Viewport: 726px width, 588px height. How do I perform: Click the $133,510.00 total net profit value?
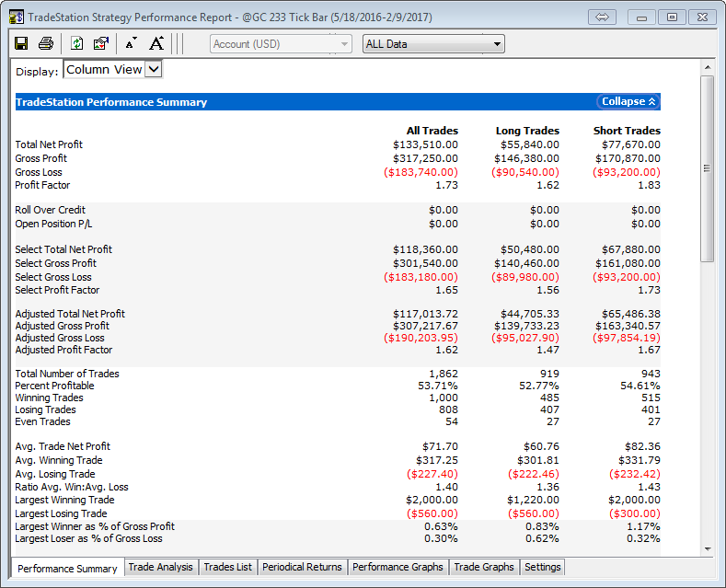425,144
